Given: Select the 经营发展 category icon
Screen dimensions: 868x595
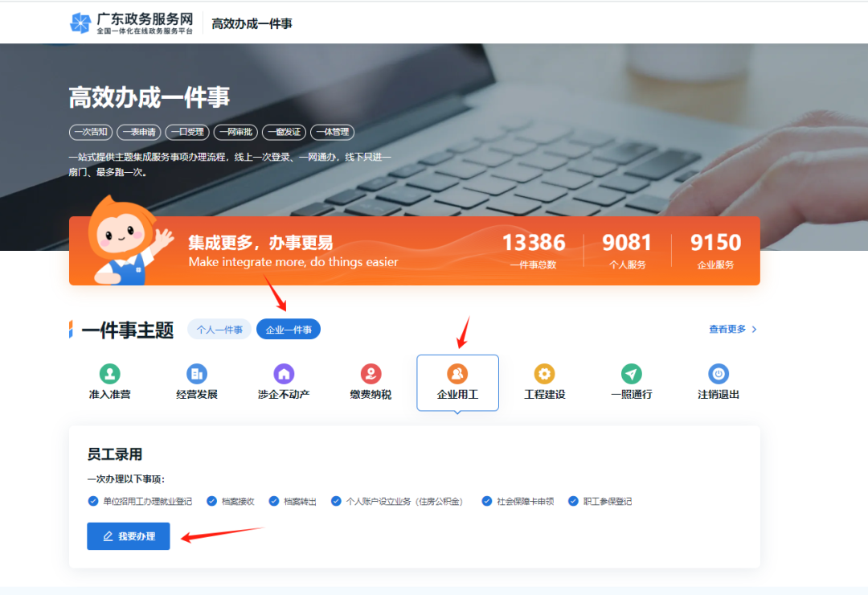Looking at the screenshot, I should [196, 374].
